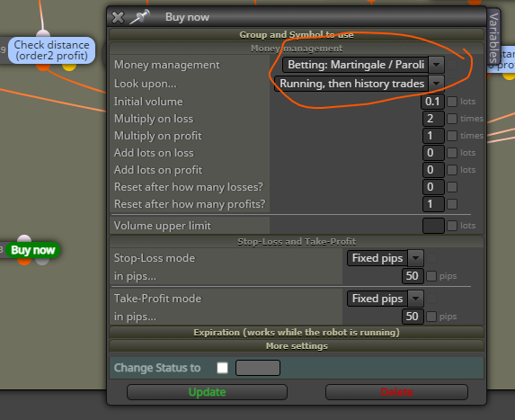515x420 pixels.
Task: Close the Buy now dialog with the X icon
Action: (x=118, y=17)
